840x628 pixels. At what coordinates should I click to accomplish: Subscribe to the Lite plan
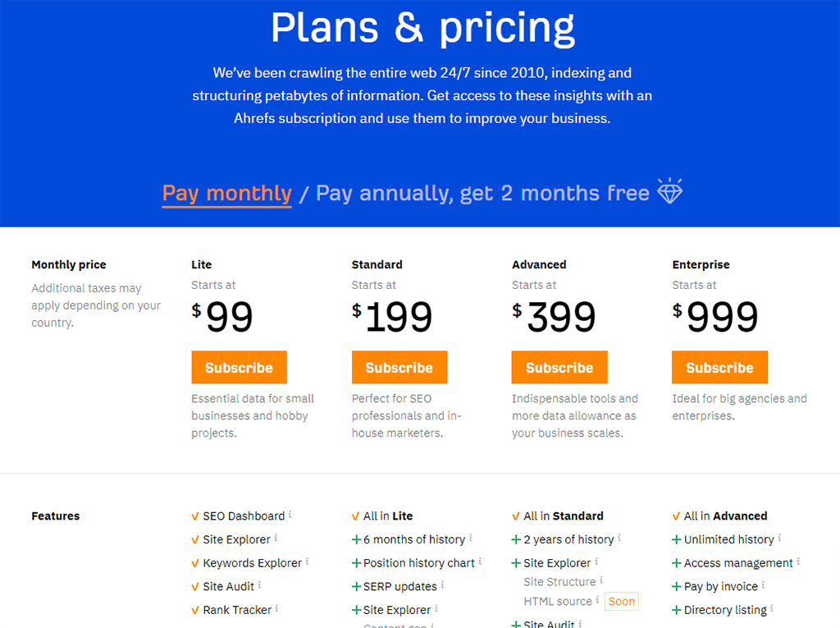coord(239,368)
